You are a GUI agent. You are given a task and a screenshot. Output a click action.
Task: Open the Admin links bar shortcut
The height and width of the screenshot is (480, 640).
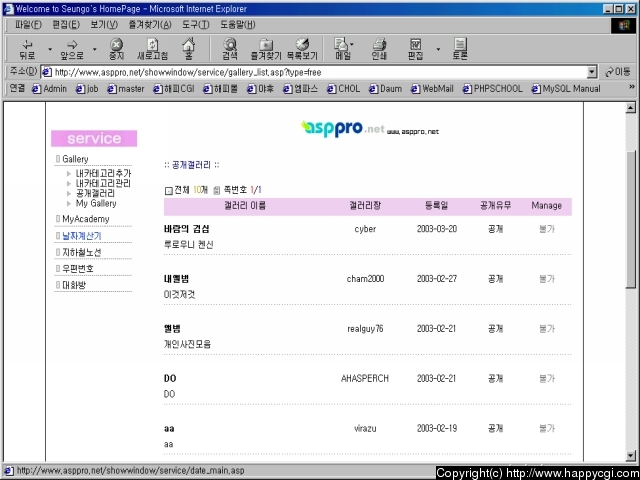click(49, 89)
